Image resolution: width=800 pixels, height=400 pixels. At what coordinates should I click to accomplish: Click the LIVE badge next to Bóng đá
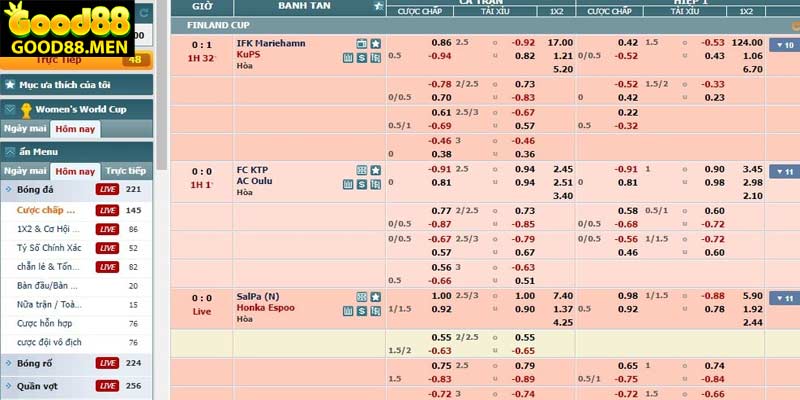107,189
